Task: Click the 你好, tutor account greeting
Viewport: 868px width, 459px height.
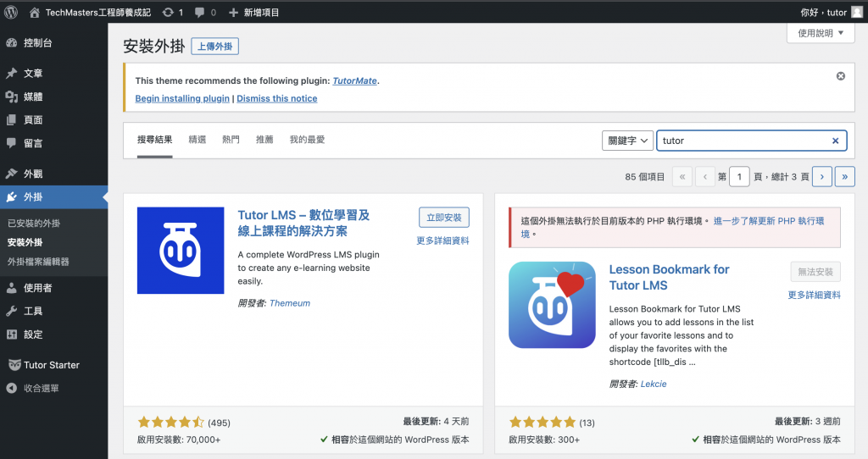Action: (x=823, y=12)
